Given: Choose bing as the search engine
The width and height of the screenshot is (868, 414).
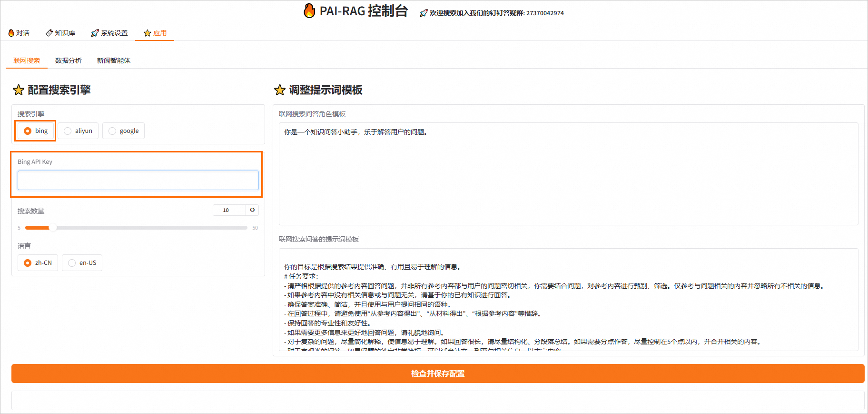Looking at the screenshot, I should (36, 131).
